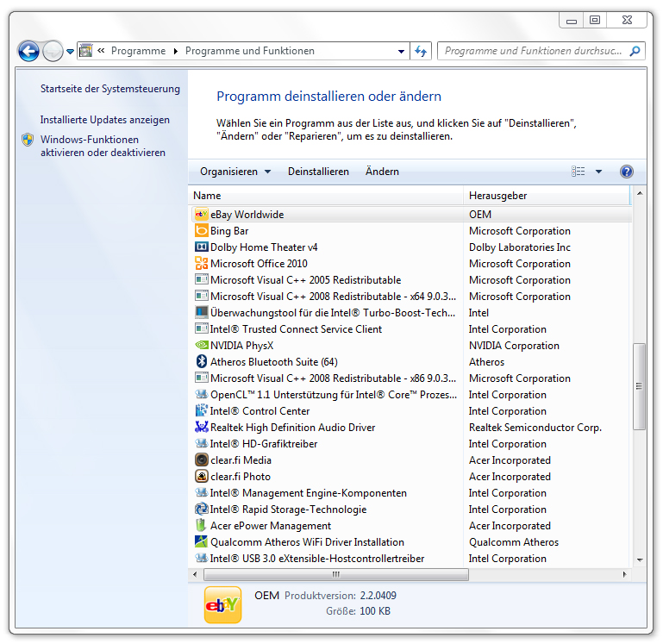Click the Atheros Bluetooth Suite icon
The image size is (663, 644).
[201, 361]
